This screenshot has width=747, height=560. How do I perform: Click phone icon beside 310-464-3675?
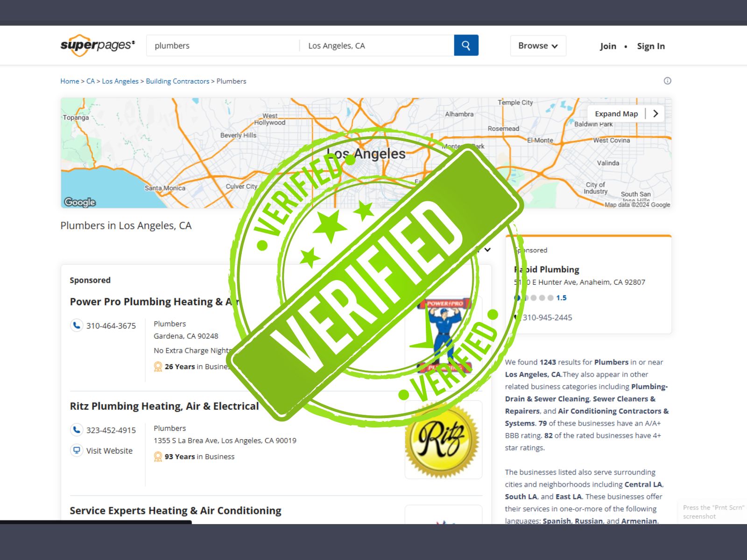[76, 325]
